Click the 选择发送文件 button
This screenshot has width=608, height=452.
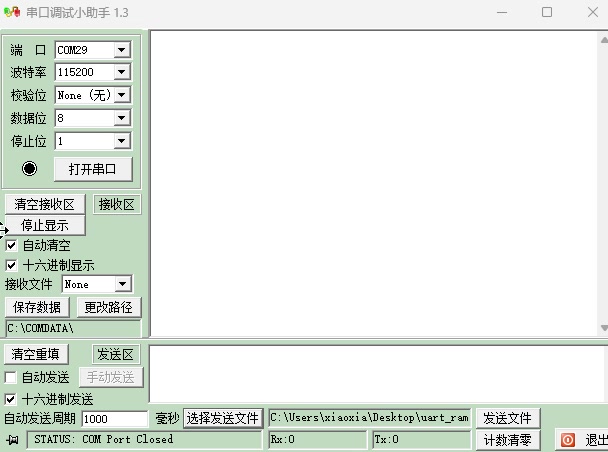(x=222, y=418)
